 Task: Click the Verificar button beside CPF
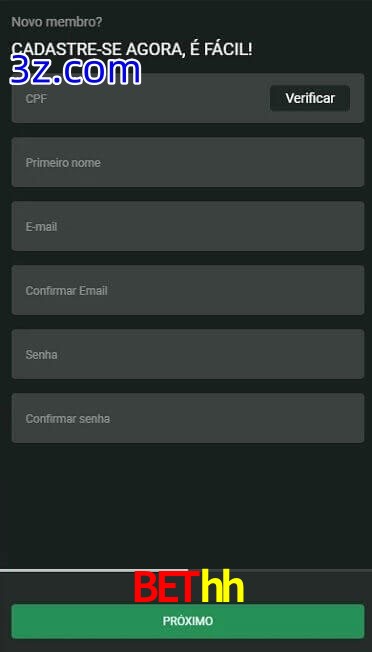coord(310,98)
